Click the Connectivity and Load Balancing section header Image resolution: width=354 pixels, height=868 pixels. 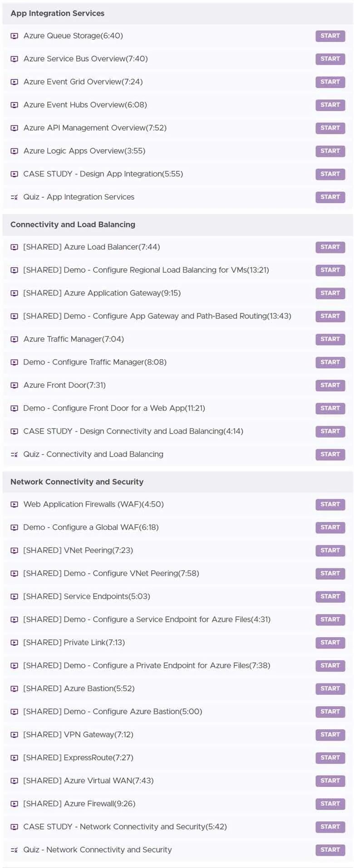[x=178, y=225]
